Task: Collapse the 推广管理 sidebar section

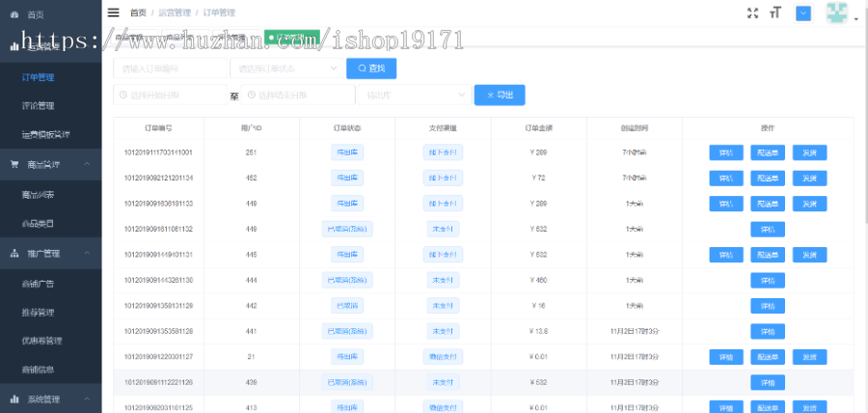Action: tap(87, 253)
